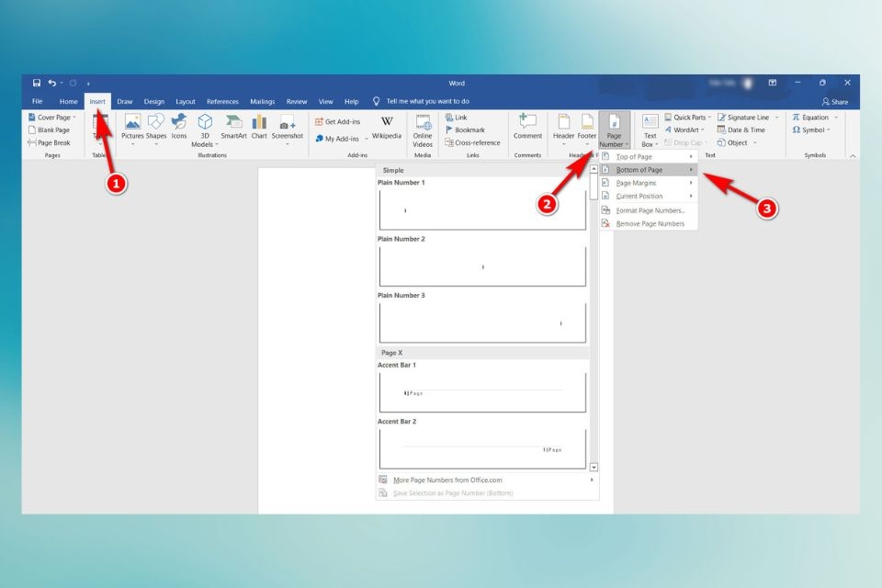Viewport: 882px width, 588px height.
Task: Click Get Add-ins
Action: [337, 121]
